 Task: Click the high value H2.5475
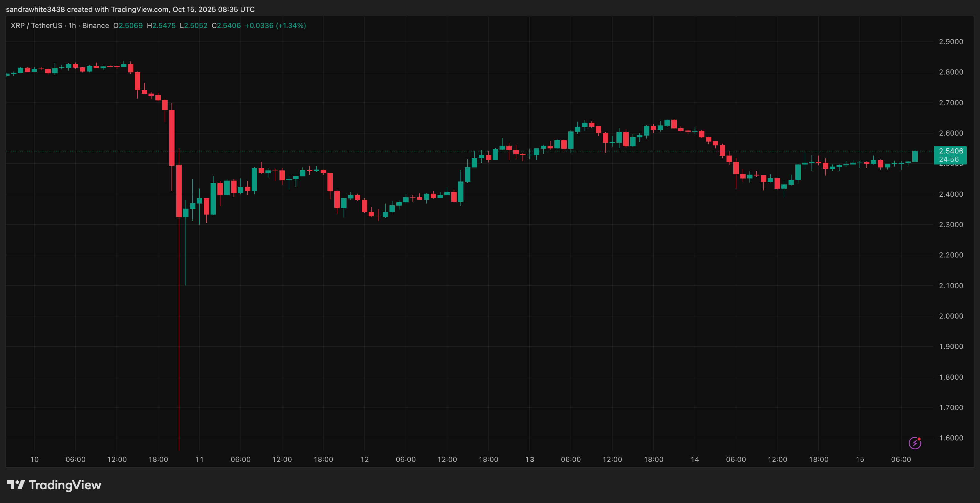point(161,25)
